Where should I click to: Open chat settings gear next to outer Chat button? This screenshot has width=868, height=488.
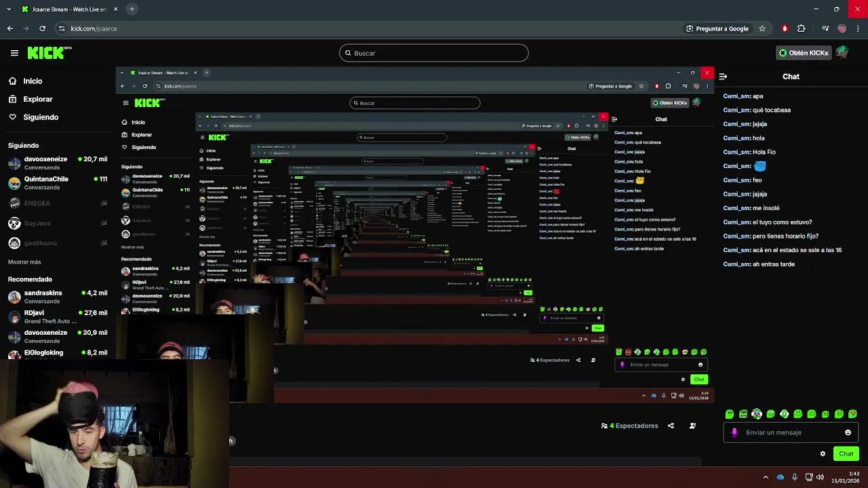pyautogui.click(x=823, y=453)
